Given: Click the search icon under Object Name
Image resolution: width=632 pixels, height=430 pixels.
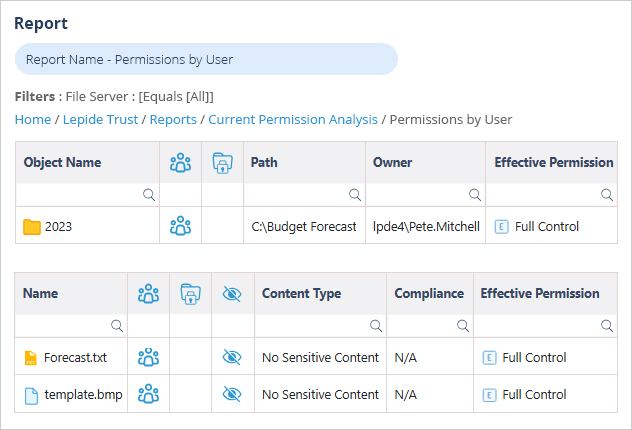Looking at the screenshot, I should pyautogui.click(x=149, y=195).
